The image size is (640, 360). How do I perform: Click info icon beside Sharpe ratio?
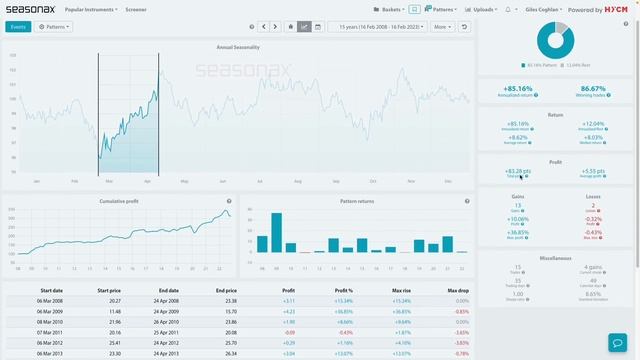point(527,300)
